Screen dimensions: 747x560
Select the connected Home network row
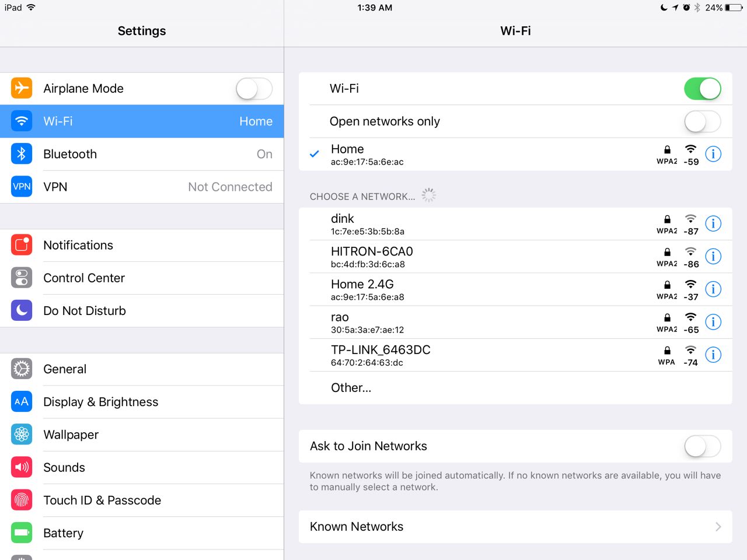(x=515, y=154)
